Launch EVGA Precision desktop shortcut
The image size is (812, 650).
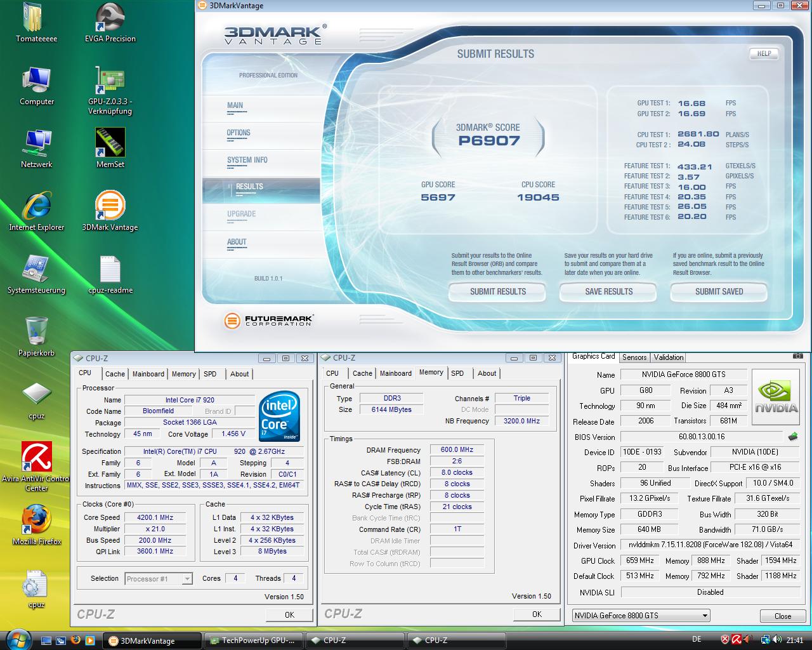[110, 23]
